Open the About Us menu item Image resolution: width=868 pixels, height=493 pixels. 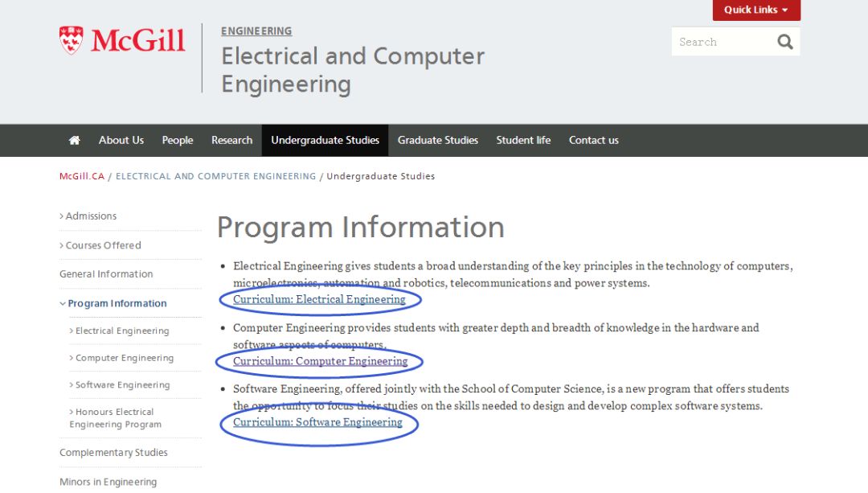[x=121, y=140]
